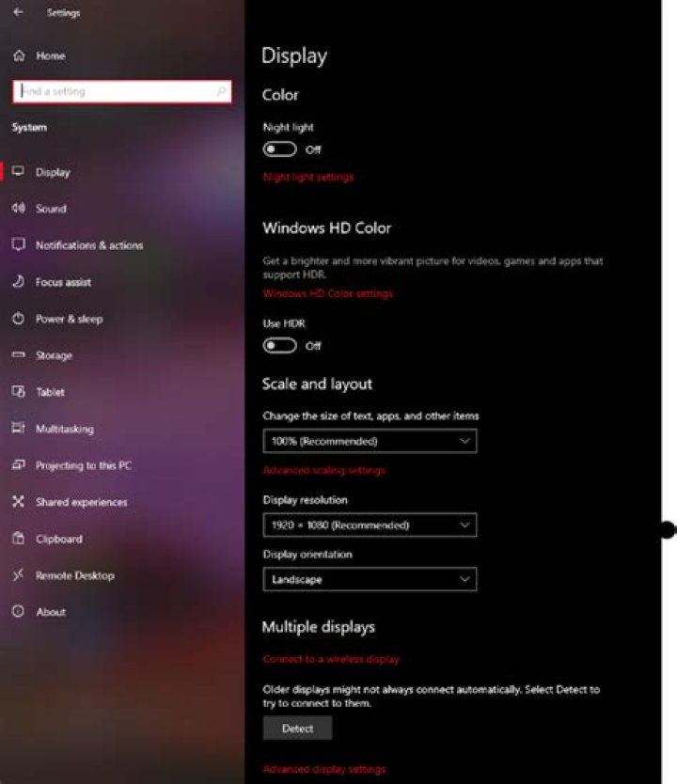Select Notifications & actions in the sidebar
677x784 pixels.
click(x=89, y=245)
